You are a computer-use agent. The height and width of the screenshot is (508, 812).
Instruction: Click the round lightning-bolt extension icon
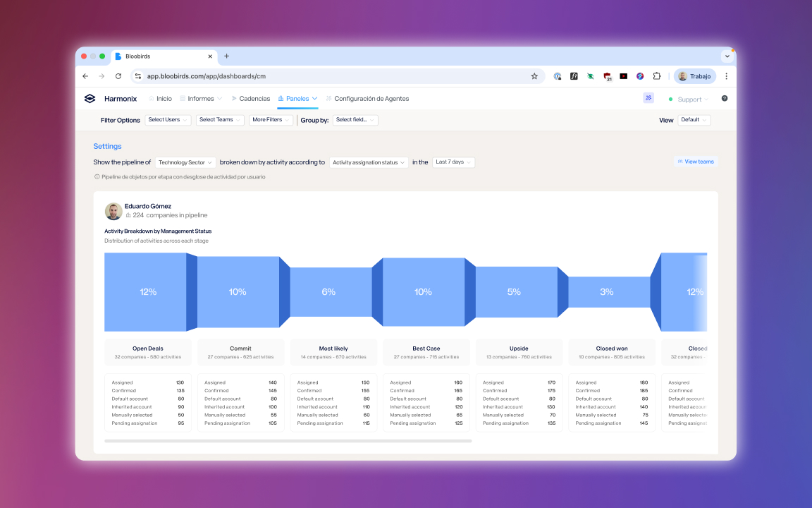pyautogui.click(x=640, y=76)
